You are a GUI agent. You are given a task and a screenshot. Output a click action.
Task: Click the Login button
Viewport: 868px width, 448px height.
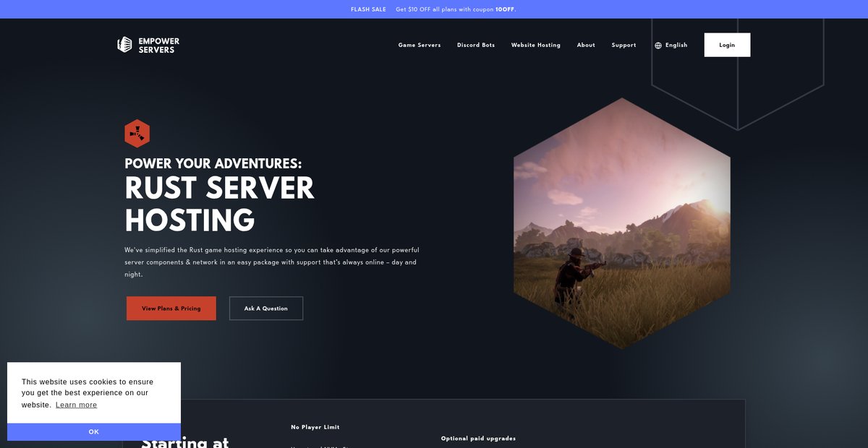coord(727,45)
